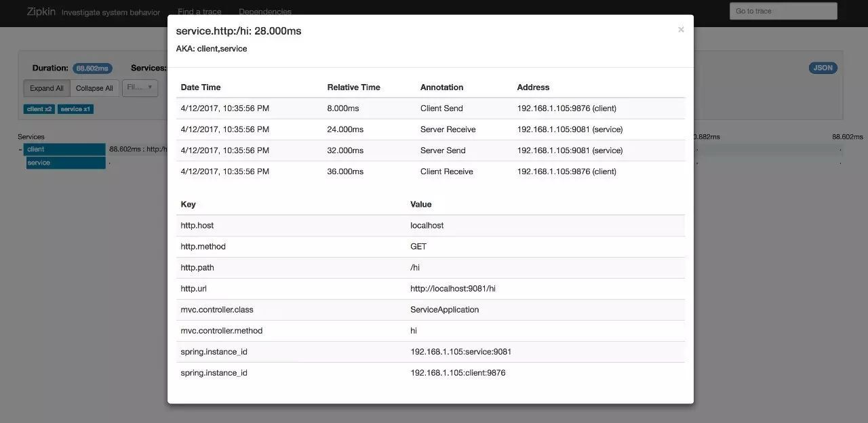This screenshot has height=423, width=868.
Task: Click the http.host key cell
Action: 197,226
